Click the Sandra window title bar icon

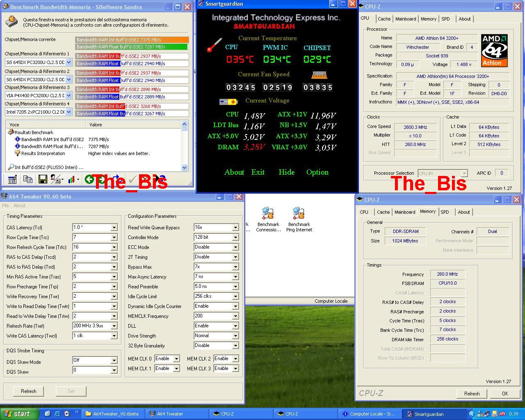pyautogui.click(x=5, y=7)
